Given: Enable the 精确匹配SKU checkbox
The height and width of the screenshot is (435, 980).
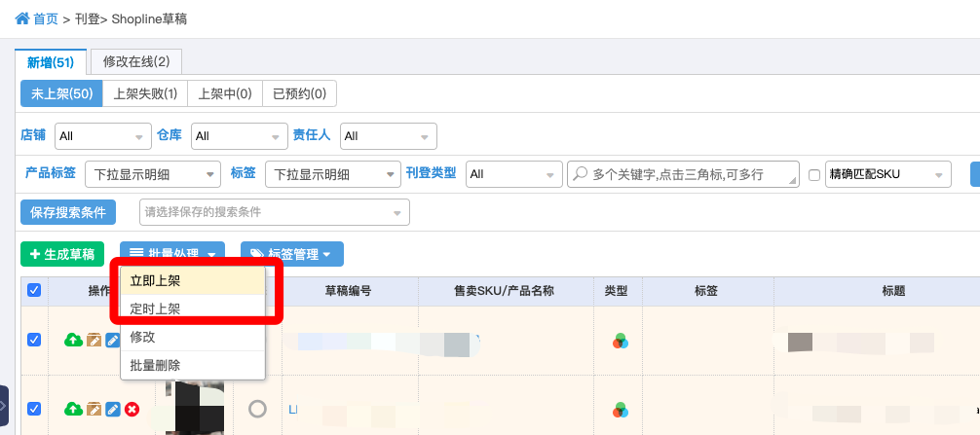Looking at the screenshot, I should (814, 175).
